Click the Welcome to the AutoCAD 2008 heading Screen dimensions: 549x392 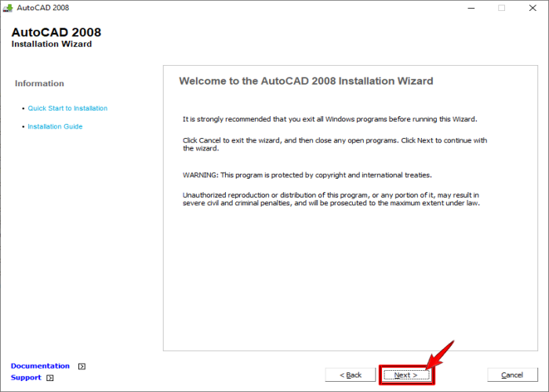[x=306, y=81]
